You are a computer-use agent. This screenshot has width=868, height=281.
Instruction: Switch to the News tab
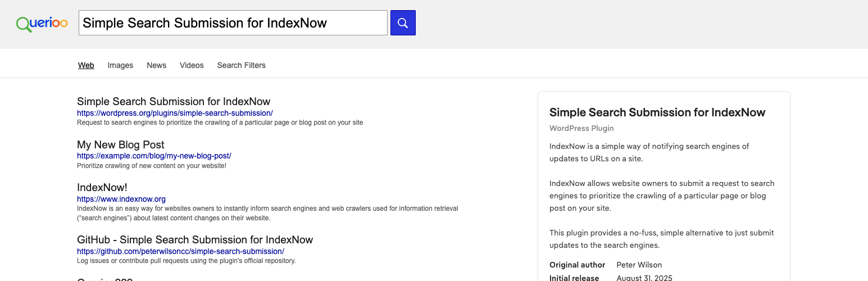pos(156,65)
